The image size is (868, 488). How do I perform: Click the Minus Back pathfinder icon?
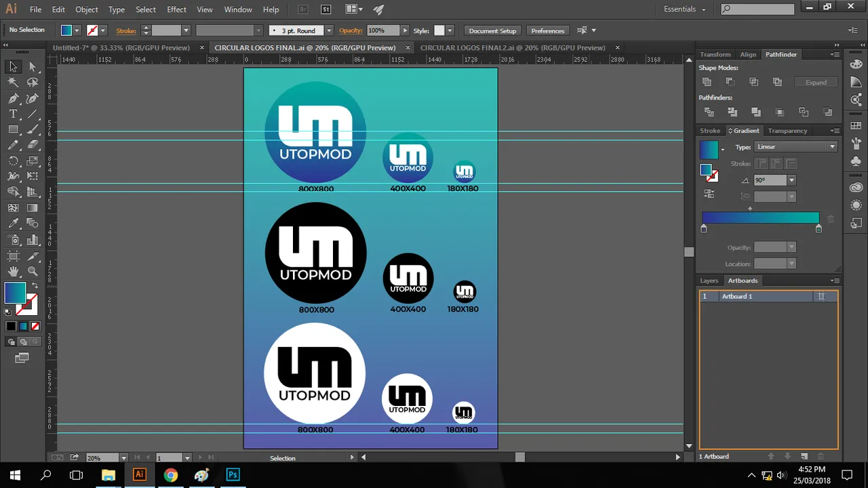[x=827, y=112]
